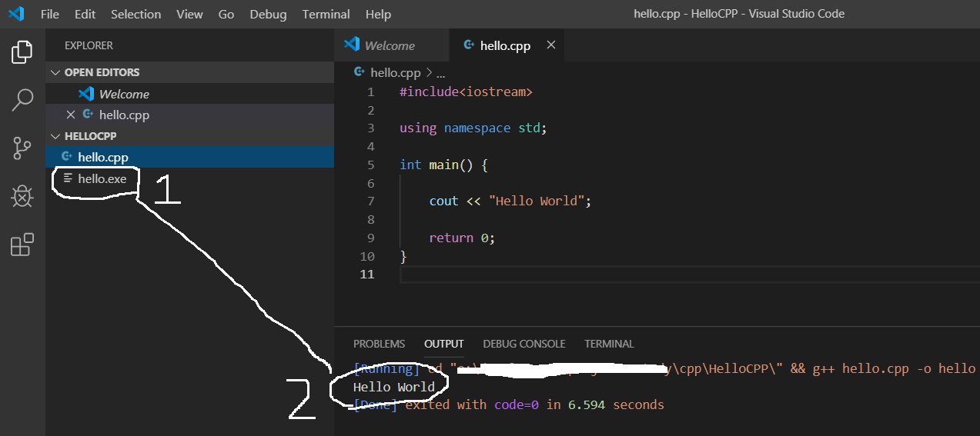Open the Source Control view icon
This screenshot has width=980, height=436.
[22, 148]
